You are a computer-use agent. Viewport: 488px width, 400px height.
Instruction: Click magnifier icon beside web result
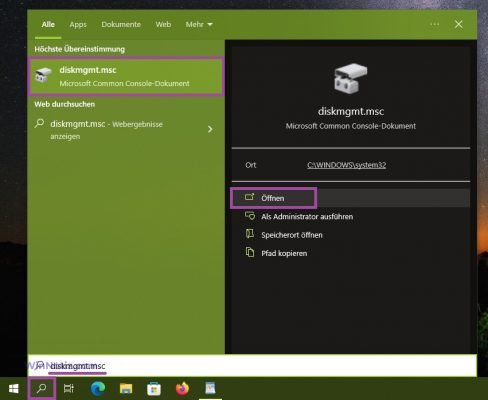click(39, 124)
